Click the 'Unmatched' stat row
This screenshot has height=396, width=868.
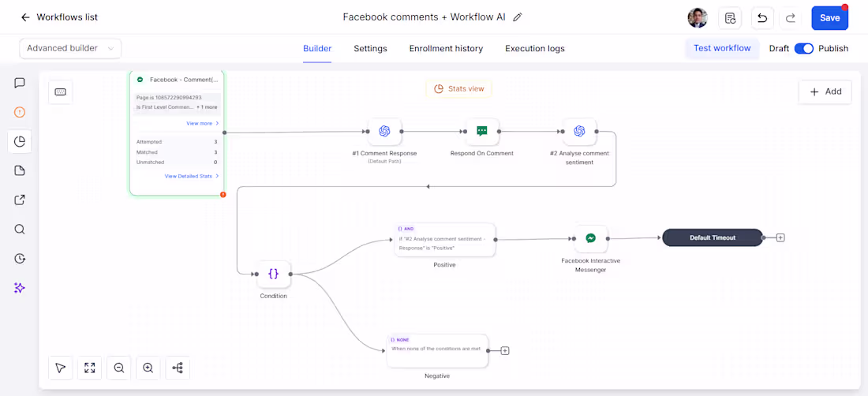click(177, 162)
